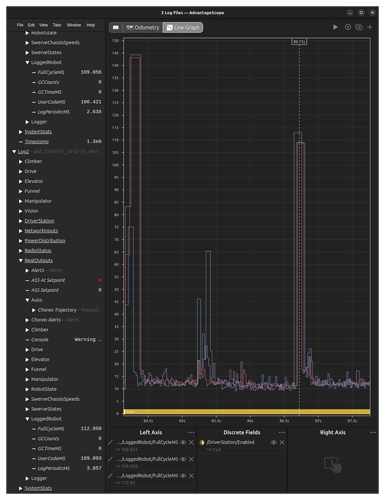Hide the purple FullCycleMS series (112.95)
Viewport: 385px width, 500px height.
point(183,476)
